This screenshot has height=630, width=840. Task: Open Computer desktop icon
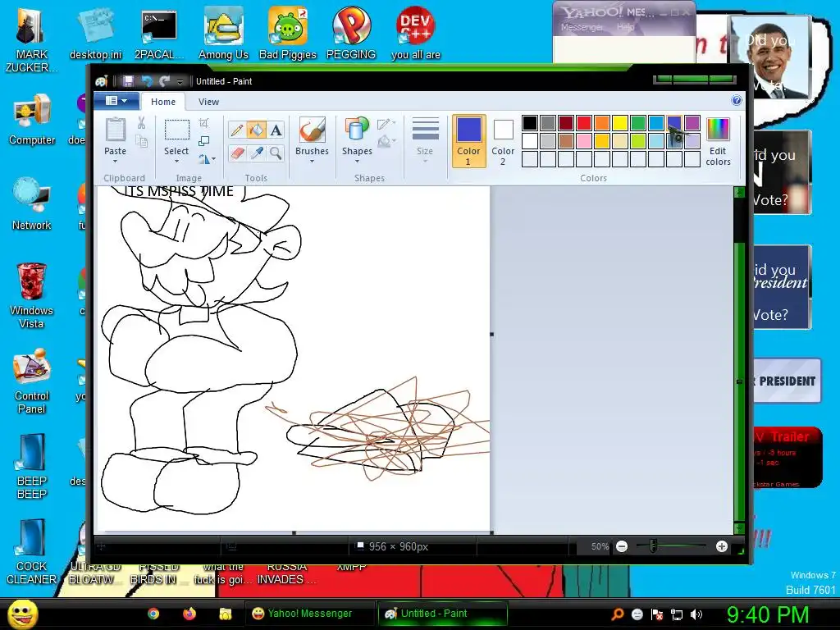point(32,119)
